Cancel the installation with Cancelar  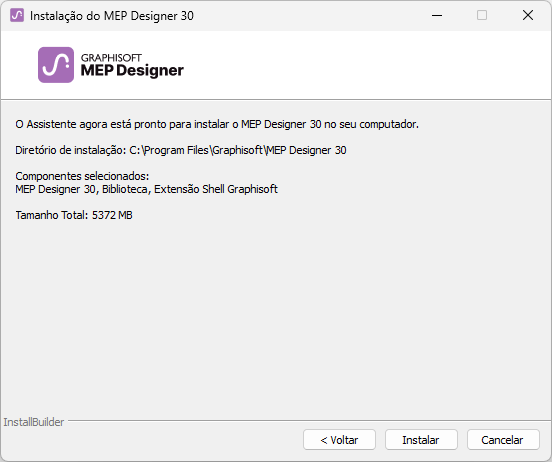pos(503,439)
